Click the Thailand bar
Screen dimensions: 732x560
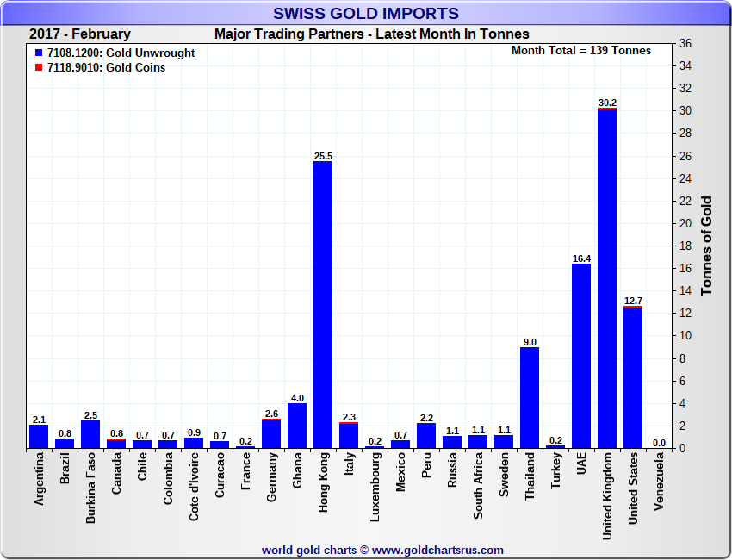530,397
